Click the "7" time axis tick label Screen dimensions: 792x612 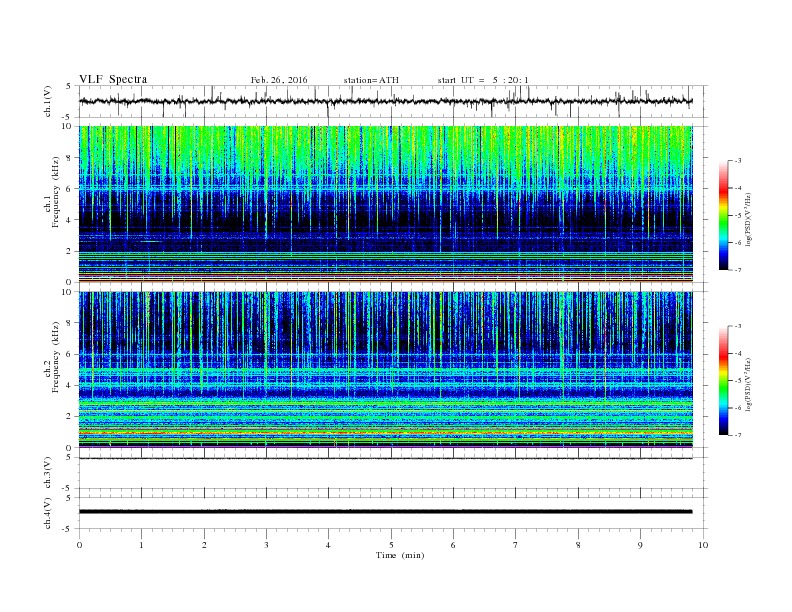point(515,545)
